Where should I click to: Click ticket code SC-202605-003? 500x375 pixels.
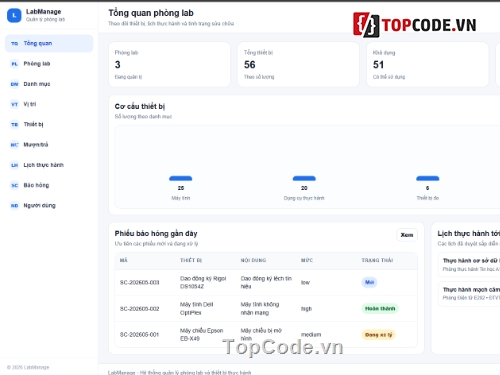139,282
